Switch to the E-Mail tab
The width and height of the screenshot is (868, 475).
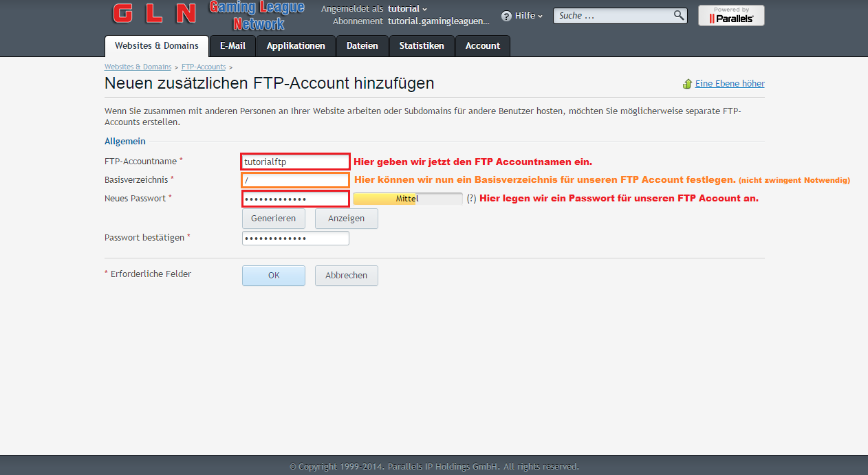click(232, 46)
